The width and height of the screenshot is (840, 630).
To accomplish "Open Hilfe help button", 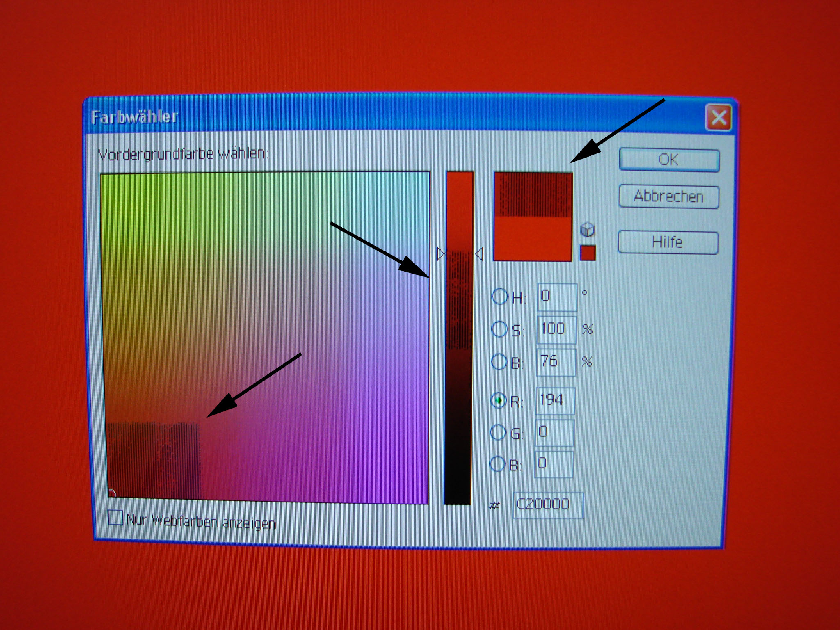I will click(x=668, y=242).
